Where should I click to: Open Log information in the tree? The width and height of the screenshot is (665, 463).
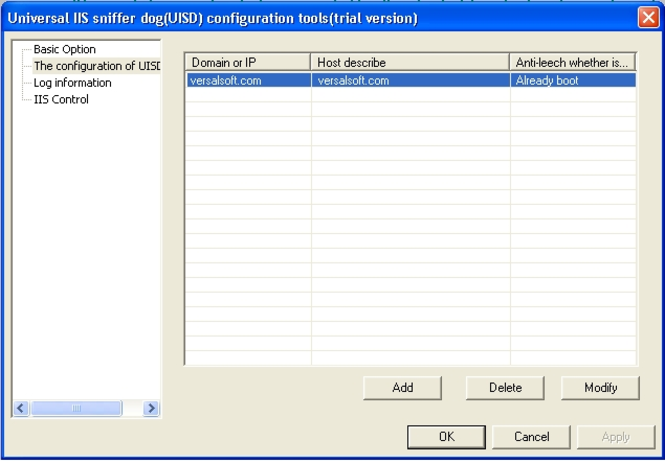73,83
